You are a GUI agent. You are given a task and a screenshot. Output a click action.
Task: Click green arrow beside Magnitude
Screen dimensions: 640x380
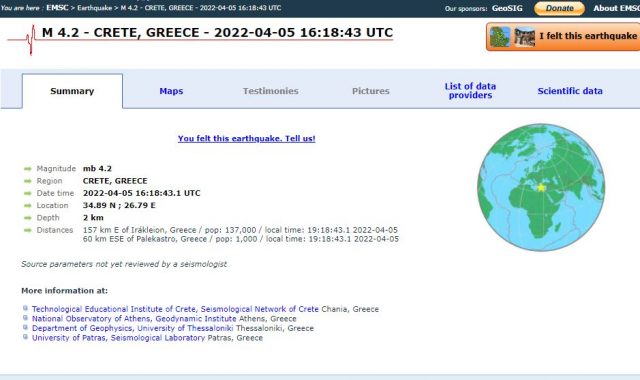28,169
